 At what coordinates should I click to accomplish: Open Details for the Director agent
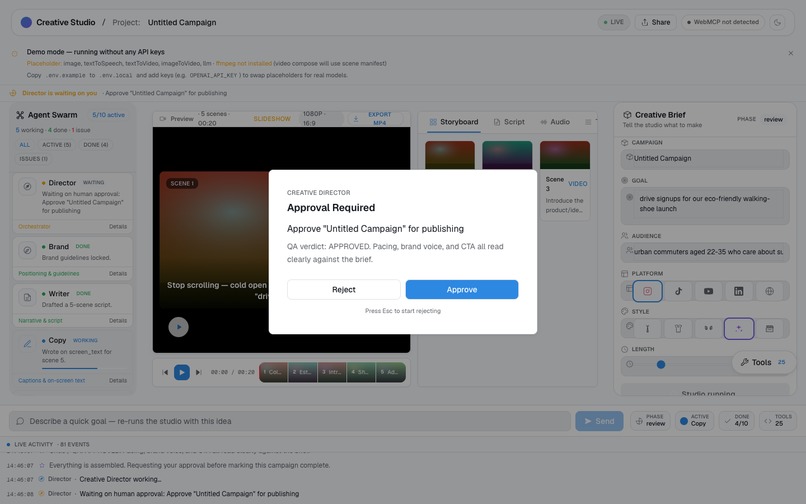(118, 226)
